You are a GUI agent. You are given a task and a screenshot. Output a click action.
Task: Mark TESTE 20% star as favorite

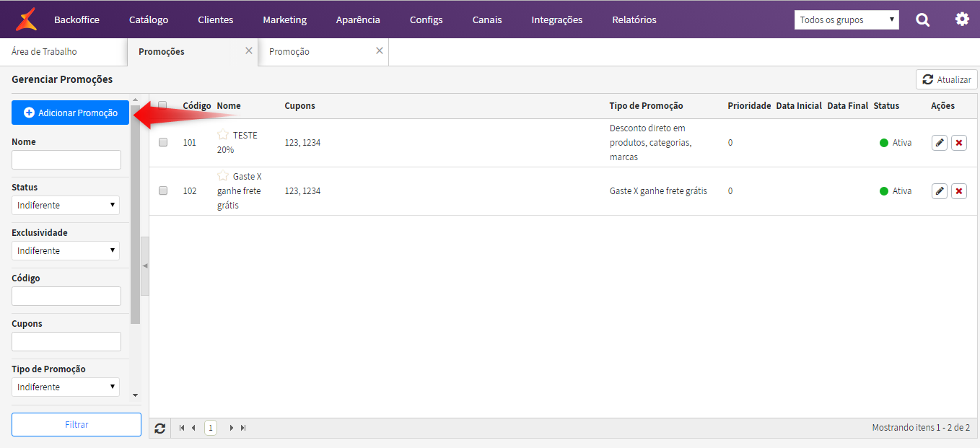coord(223,135)
